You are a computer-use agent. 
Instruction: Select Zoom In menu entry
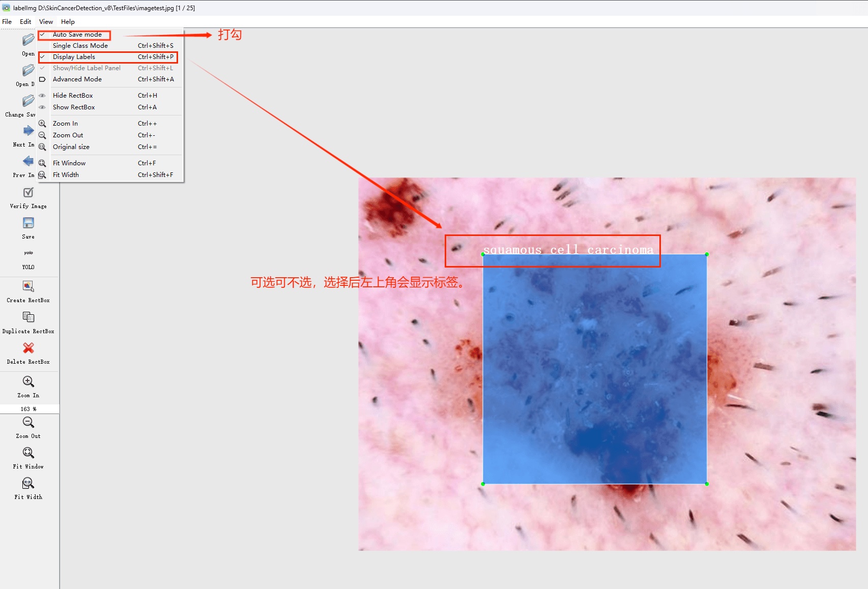[x=110, y=124]
